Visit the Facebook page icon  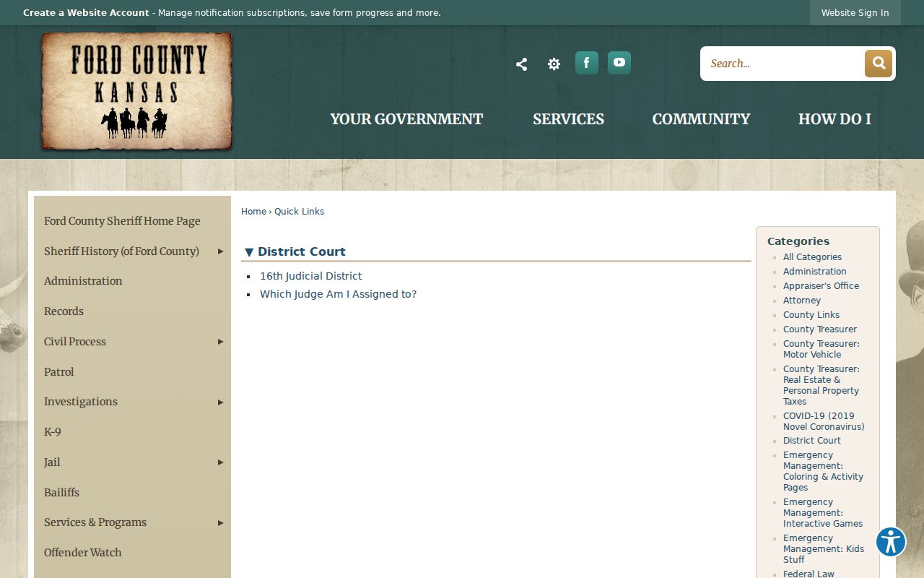click(x=586, y=63)
